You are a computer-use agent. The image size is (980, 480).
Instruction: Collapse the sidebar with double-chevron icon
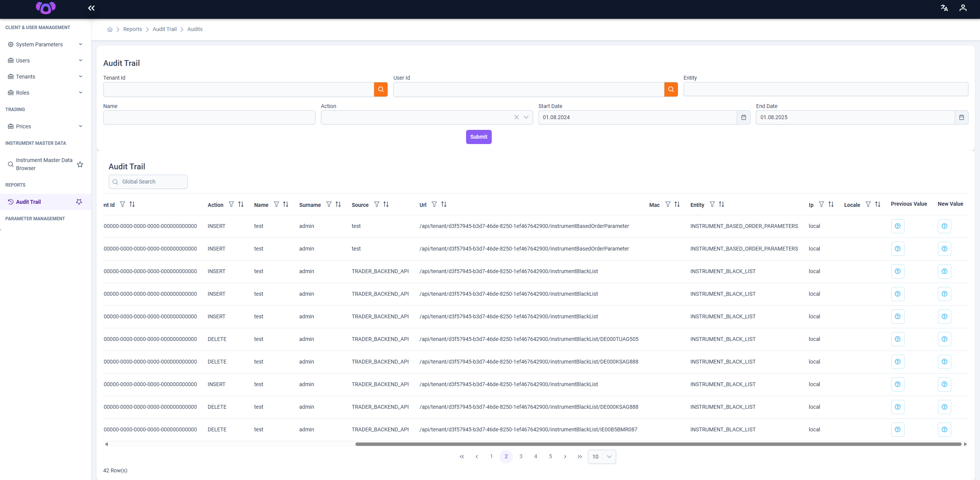point(91,8)
